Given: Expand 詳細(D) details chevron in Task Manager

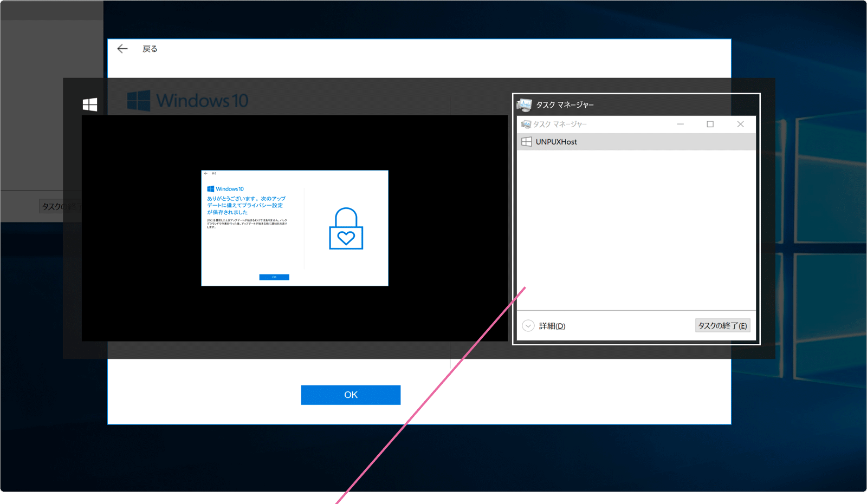Looking at the screenshot, I should click(528, 326).
